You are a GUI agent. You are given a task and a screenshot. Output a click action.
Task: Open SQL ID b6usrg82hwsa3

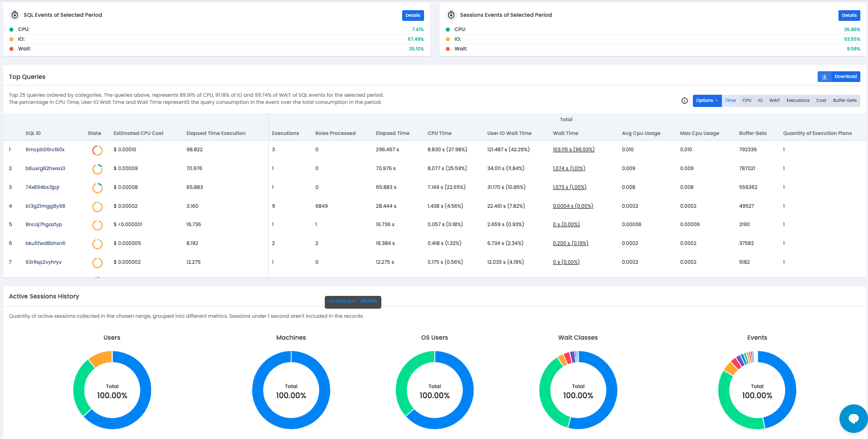pos(45,169)
